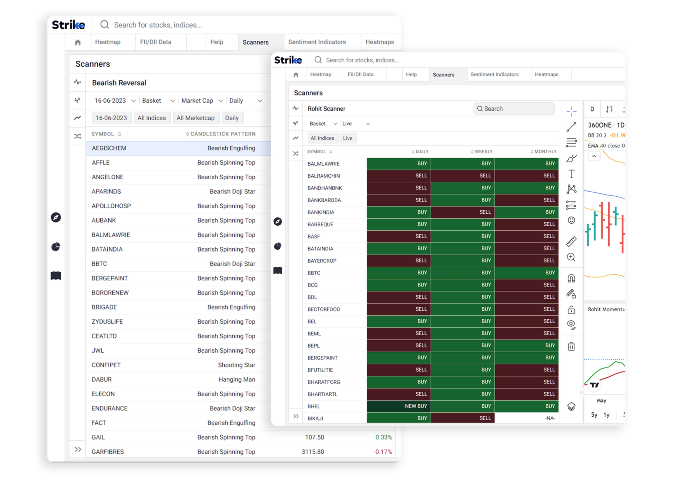Image resolution: width=674 pixels, height=500 pixels.
Task: Select the crosshair cursor tool
Action: tap(571, 111)
